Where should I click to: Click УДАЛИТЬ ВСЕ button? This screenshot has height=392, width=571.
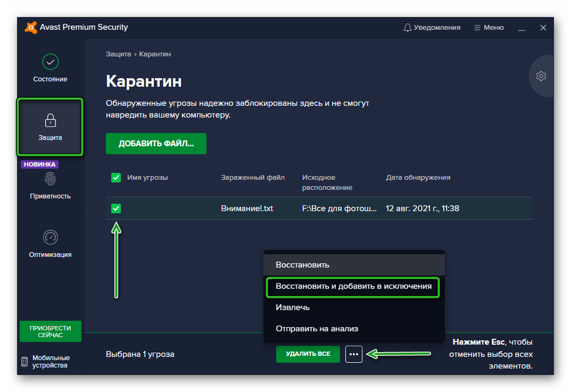click(x=308, y=354)
